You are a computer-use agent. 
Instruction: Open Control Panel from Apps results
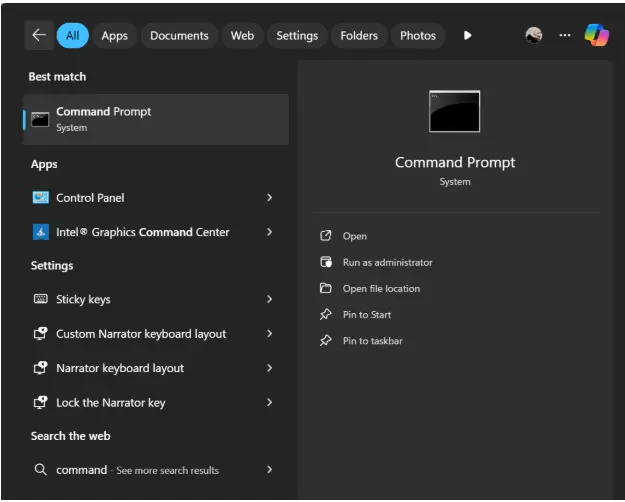(x=156, y=197)
